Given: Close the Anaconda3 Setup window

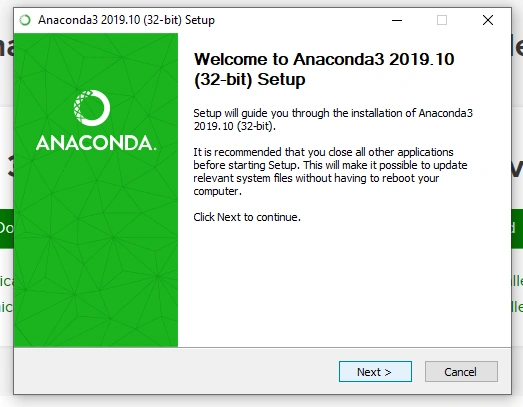Looking at the screenshot, I should [488, 20].
